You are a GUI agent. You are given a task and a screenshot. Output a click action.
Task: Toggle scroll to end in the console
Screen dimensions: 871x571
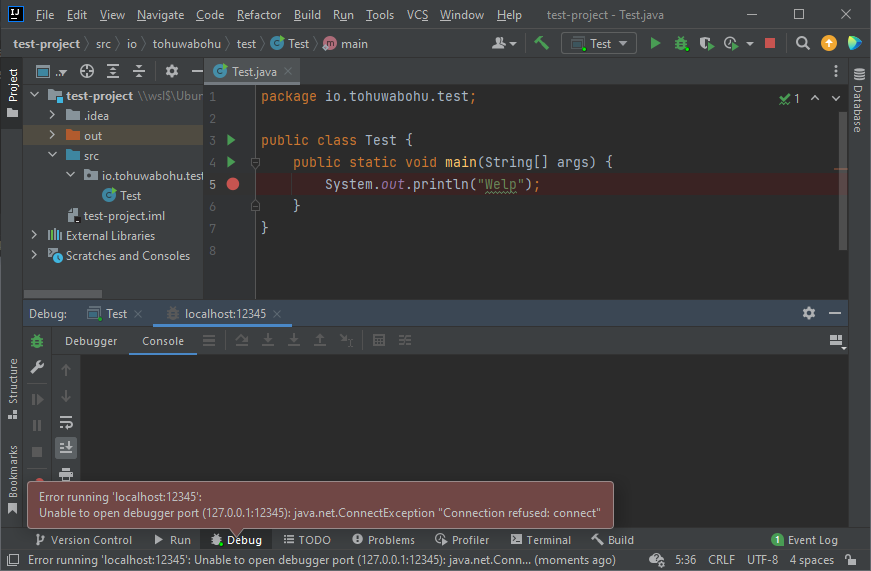point(66,447)
